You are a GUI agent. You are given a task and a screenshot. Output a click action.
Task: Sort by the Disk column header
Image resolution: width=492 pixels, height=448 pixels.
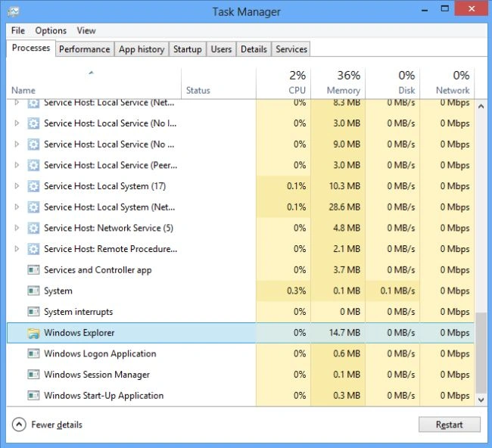(x=393, y=83)
